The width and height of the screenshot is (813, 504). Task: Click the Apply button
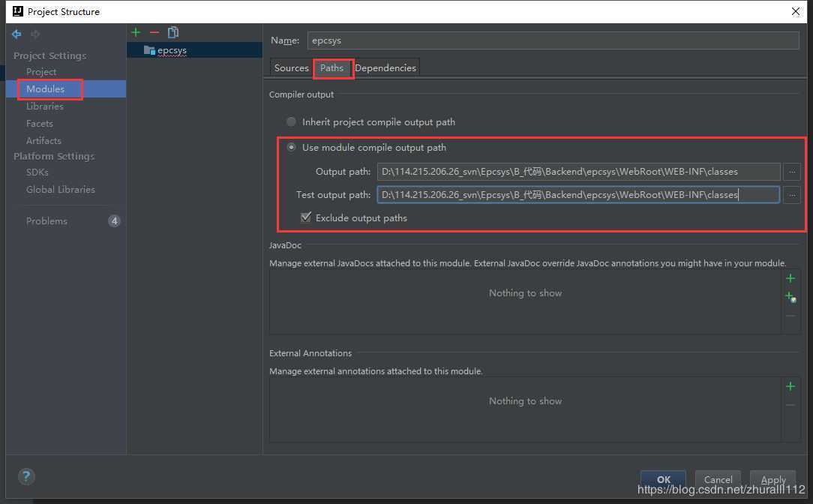click(x=773, y=480)
